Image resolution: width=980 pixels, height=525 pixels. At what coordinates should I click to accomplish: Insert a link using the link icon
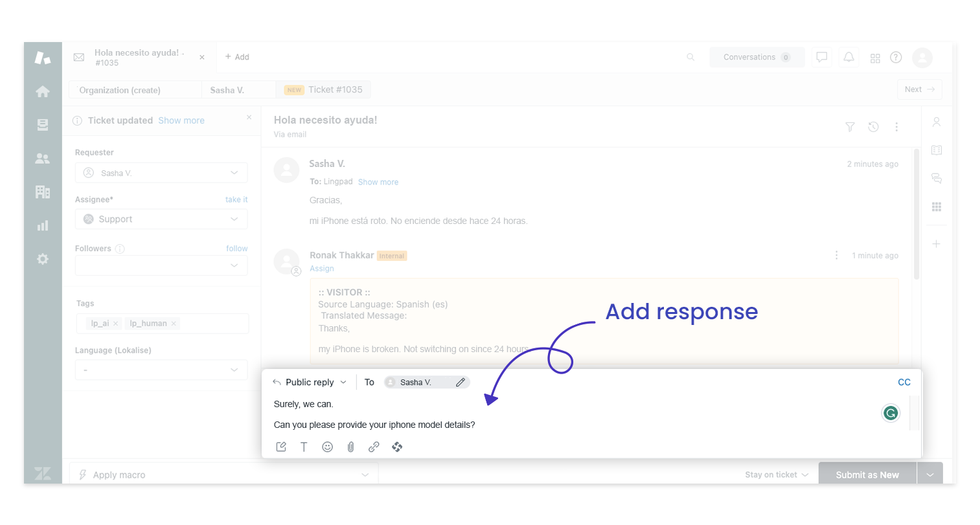374,447
